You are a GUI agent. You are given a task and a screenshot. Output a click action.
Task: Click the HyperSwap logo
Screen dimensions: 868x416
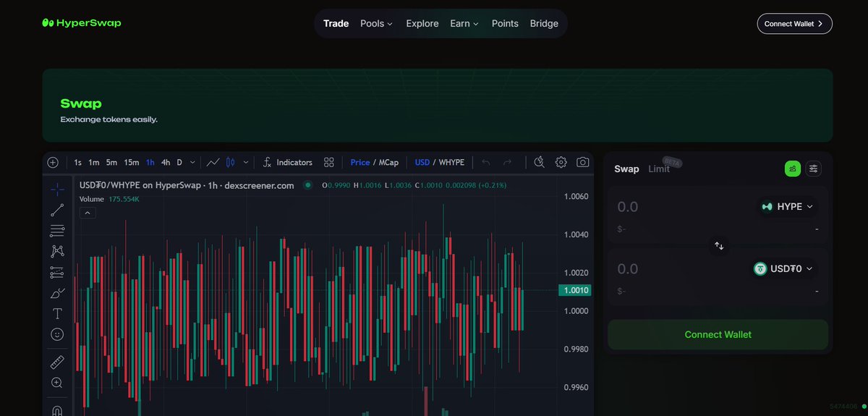[x=82, y=23]
